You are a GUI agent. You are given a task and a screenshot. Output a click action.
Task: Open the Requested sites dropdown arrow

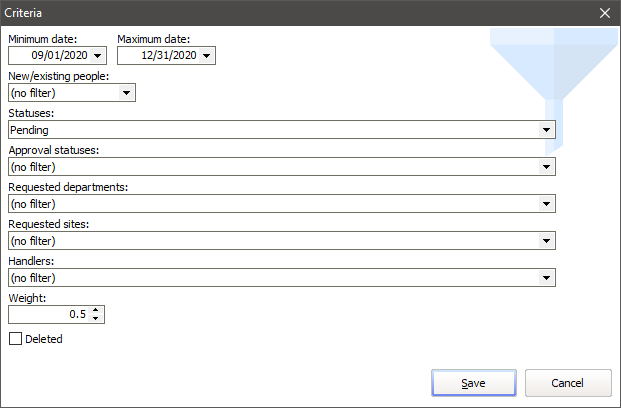click(546, 241)
